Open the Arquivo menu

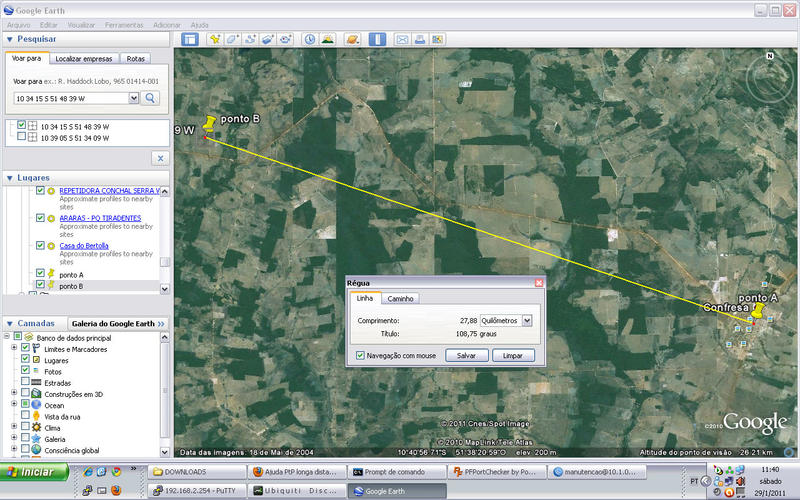tap(18, 25)
